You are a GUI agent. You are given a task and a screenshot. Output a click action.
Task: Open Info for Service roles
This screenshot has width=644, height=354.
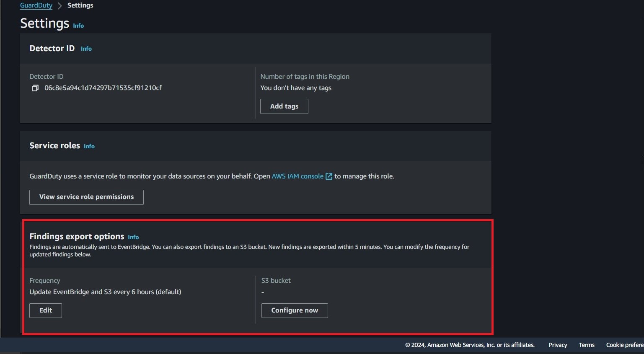(89, 146)
